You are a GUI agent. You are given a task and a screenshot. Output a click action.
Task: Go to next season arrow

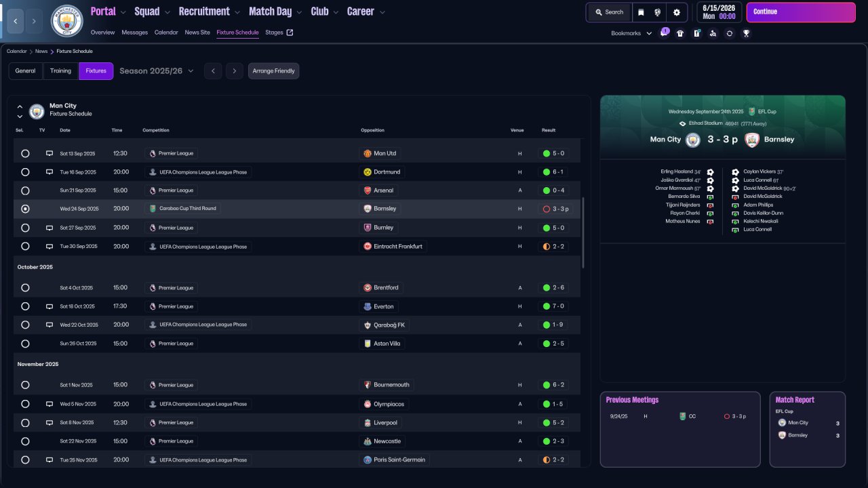tap(235, 71)
